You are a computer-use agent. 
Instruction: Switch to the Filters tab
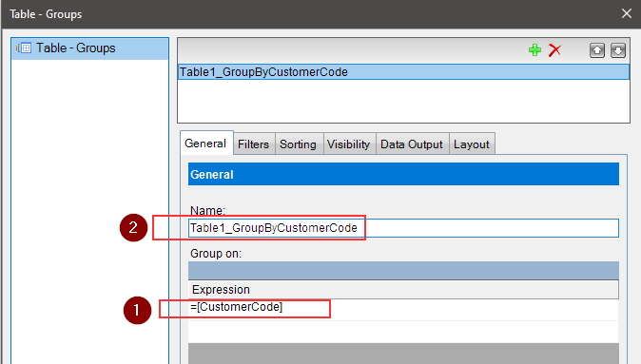tap(254, 144)
